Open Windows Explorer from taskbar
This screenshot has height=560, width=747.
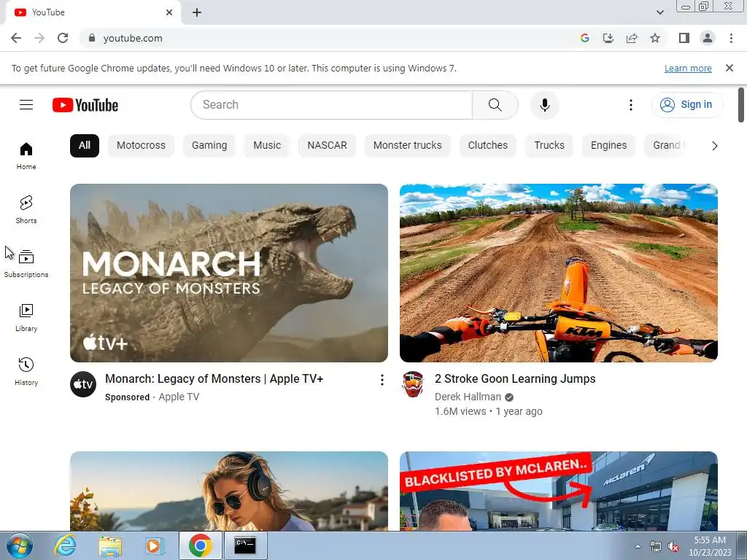[110, 545]
